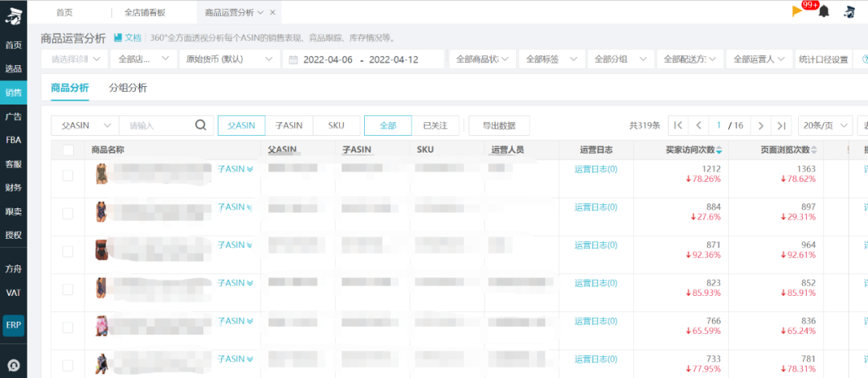Click the customer service icon at sidebar bottom
868x378 pixels.
pyautogui.click(x=13, y=365)
